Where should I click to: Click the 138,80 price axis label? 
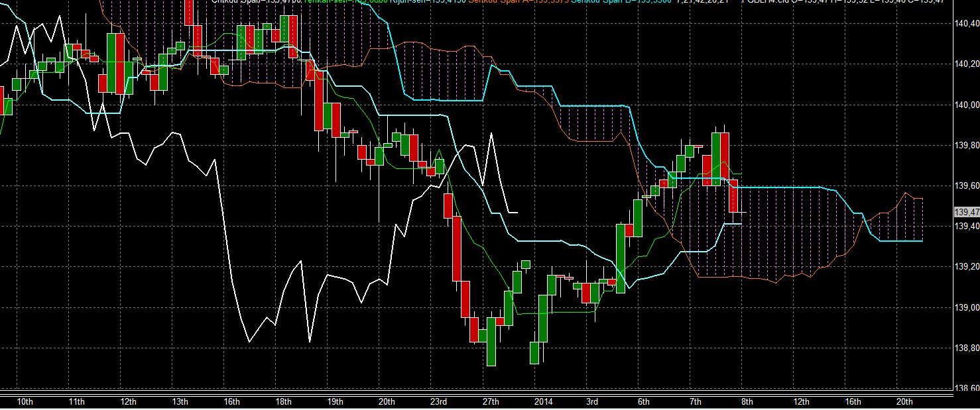pyautogui.click(x=967, y=348)
